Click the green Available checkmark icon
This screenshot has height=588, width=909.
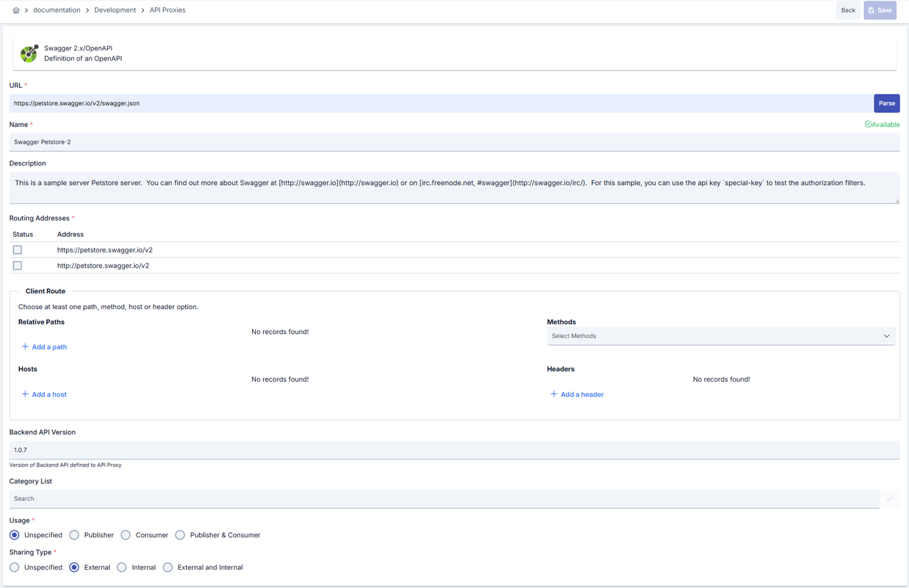click(x=868, y=123)
